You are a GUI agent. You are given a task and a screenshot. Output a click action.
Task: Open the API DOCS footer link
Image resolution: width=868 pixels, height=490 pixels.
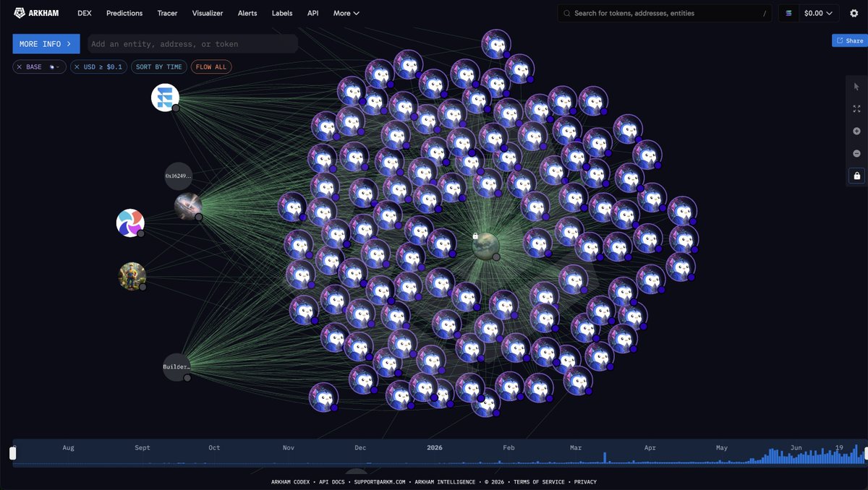tap(333, 481)
